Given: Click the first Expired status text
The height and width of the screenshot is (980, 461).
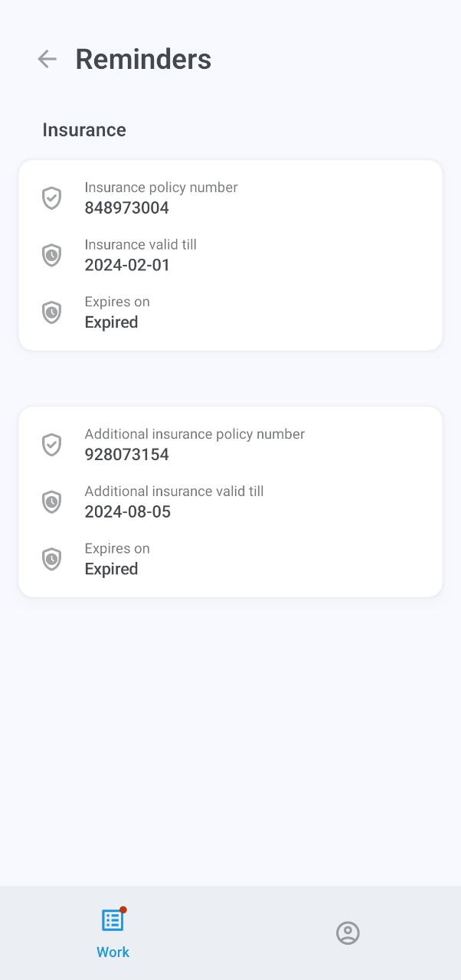Looking at the screenshot, I should [111, 322].
